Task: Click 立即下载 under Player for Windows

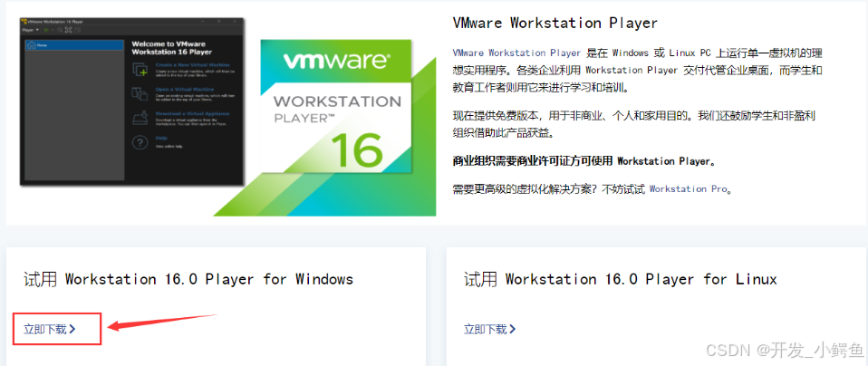Action: (49, 330)
